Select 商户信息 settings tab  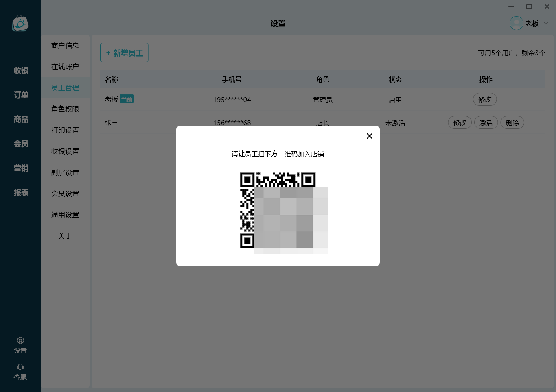(65, 46)
